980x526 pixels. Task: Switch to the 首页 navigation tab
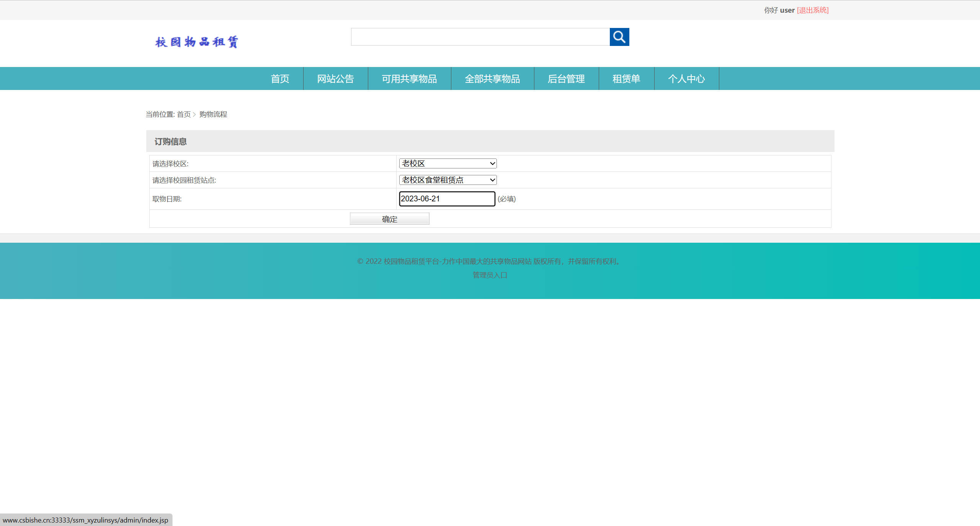coord(280,78)
